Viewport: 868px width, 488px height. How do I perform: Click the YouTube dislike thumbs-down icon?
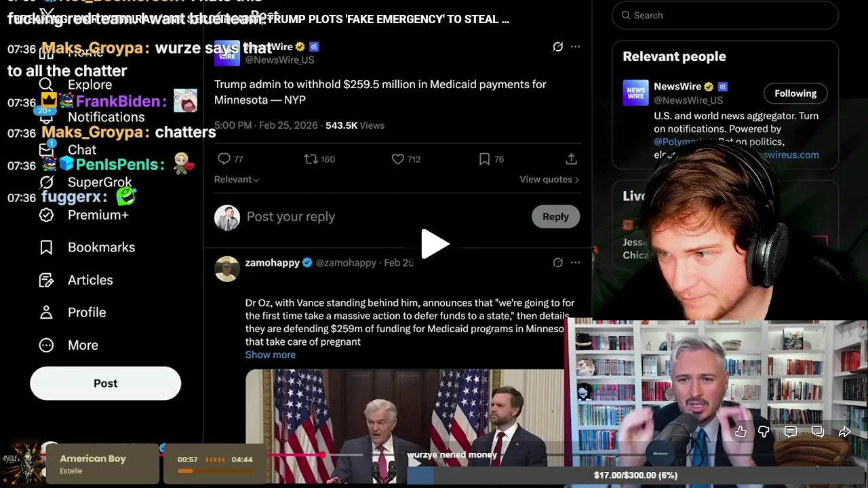tap(764, 432)
